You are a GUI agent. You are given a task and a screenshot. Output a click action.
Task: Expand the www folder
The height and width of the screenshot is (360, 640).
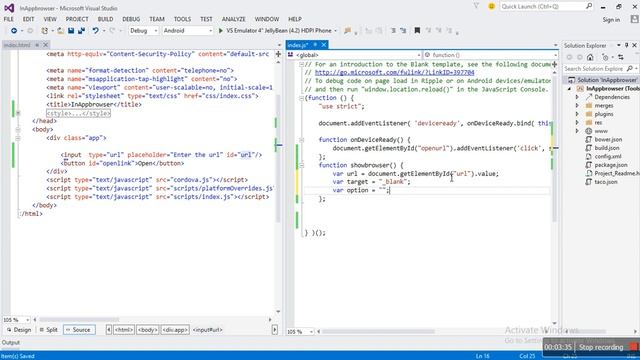pos(577,131)
